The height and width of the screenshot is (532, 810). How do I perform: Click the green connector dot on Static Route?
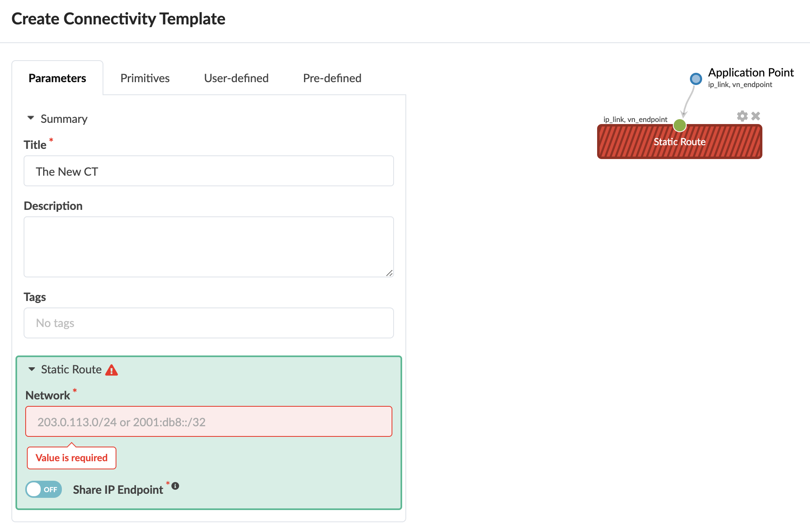point(679,125)
